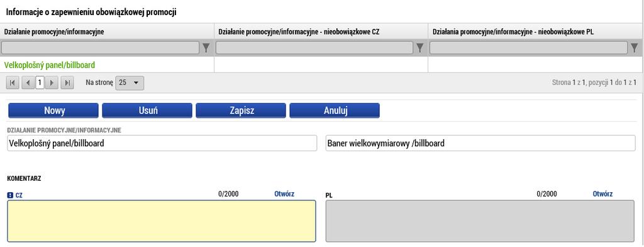This screenshot has width=644, height=247.
Task: Click the Velkoplošný panel/billboard input field
Action: pyautogui.click(x=162, y=143)
